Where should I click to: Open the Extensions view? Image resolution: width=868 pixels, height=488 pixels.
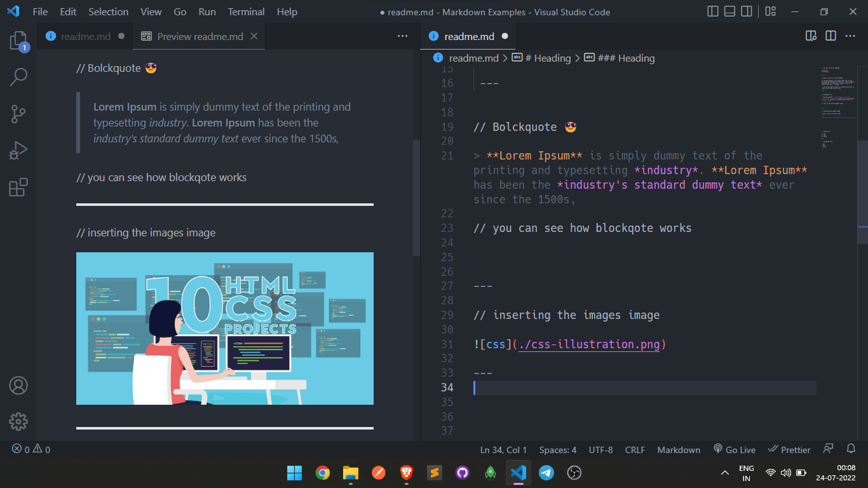[18, 187]
